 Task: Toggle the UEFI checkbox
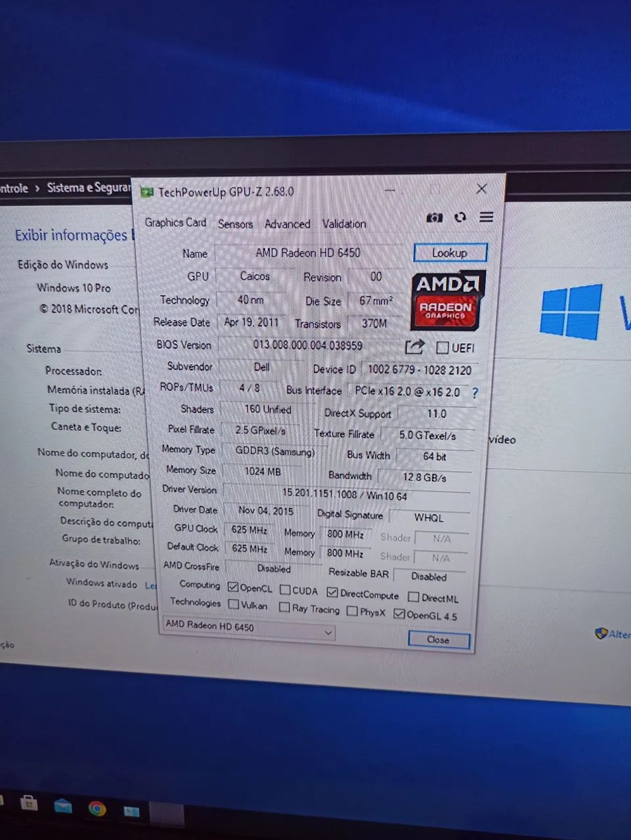(443, 347)
